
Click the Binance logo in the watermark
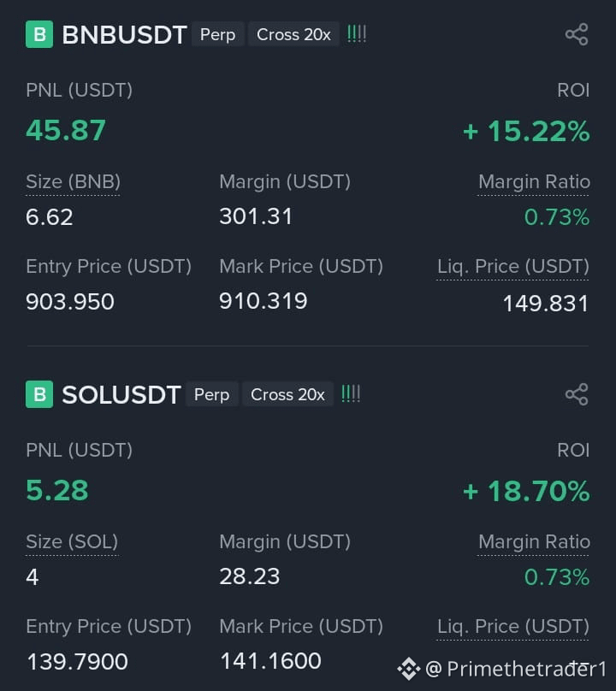409,669
